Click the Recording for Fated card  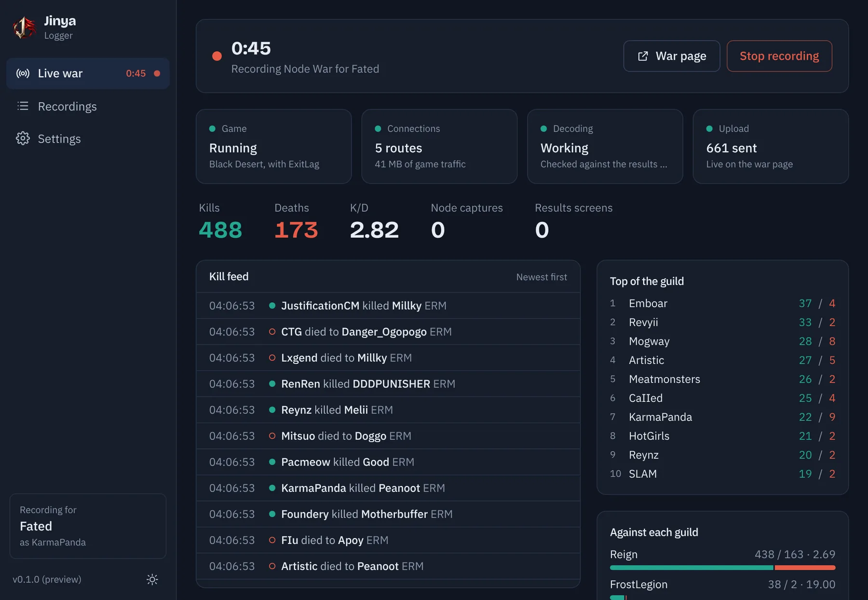88,526
